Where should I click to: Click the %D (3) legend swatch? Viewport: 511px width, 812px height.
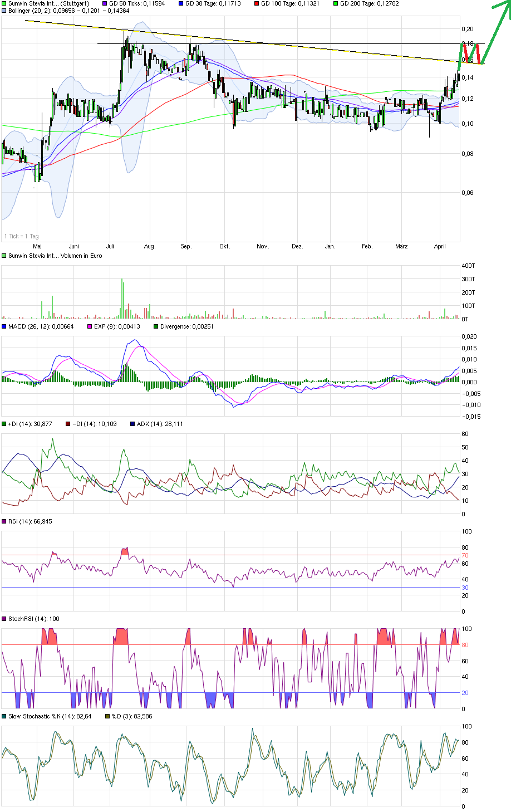[x=107, y=716]
